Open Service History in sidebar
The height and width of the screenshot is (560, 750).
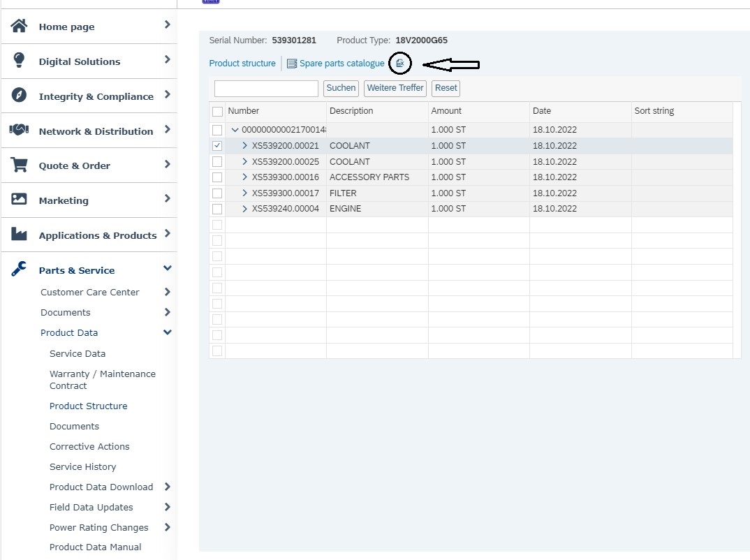[82, 466]
